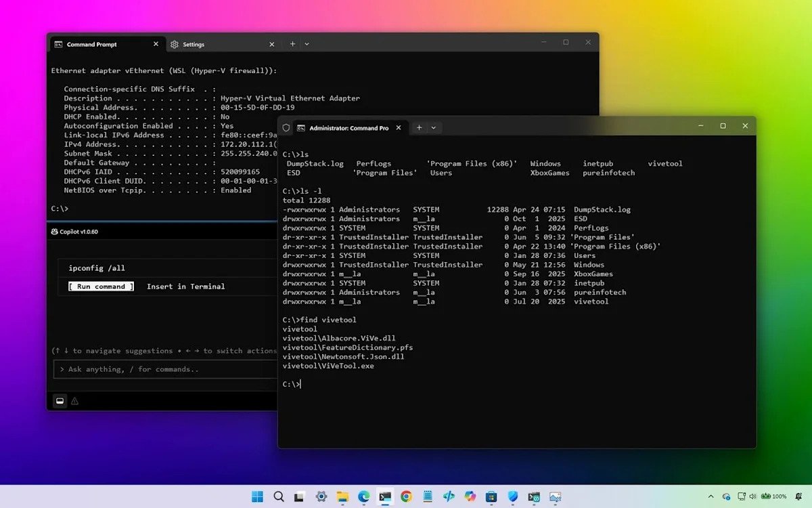Viewport: 812px width, 508px height.
Task: Click the Copilot icon in the pane header
Action: [x=54, y=232]
